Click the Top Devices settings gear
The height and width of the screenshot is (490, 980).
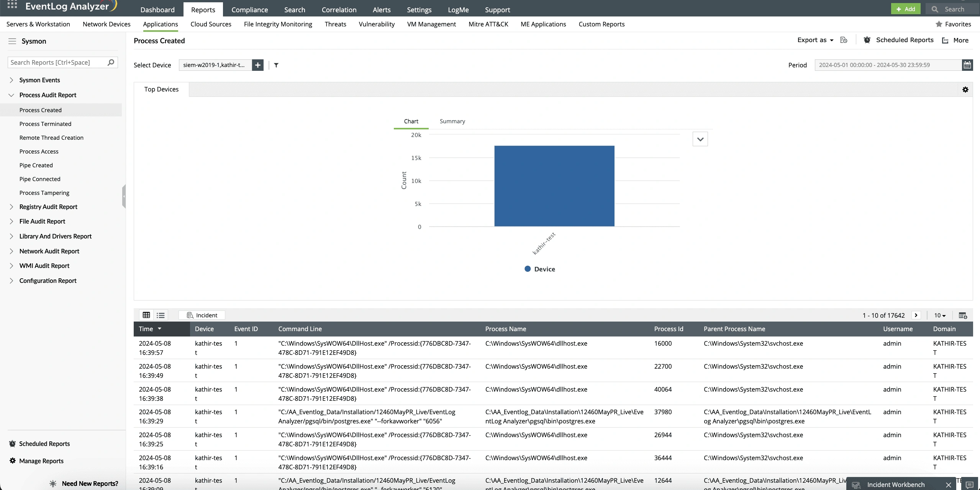965,90
